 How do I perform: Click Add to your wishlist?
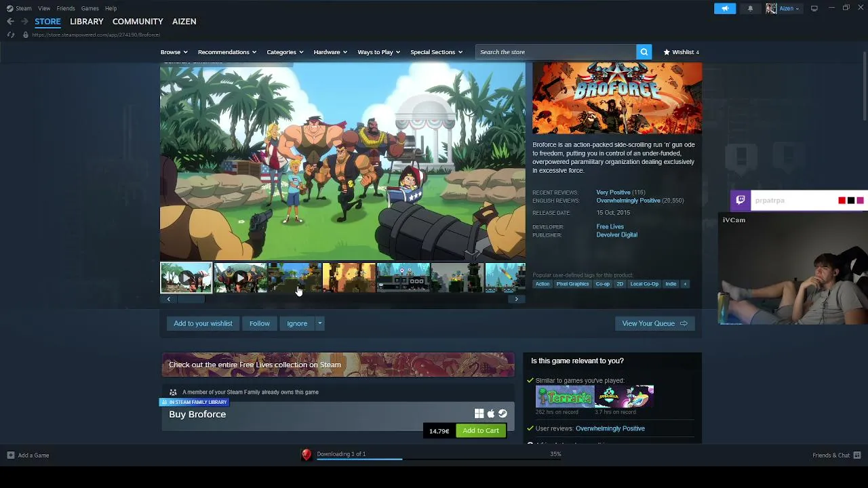(203, 323)
